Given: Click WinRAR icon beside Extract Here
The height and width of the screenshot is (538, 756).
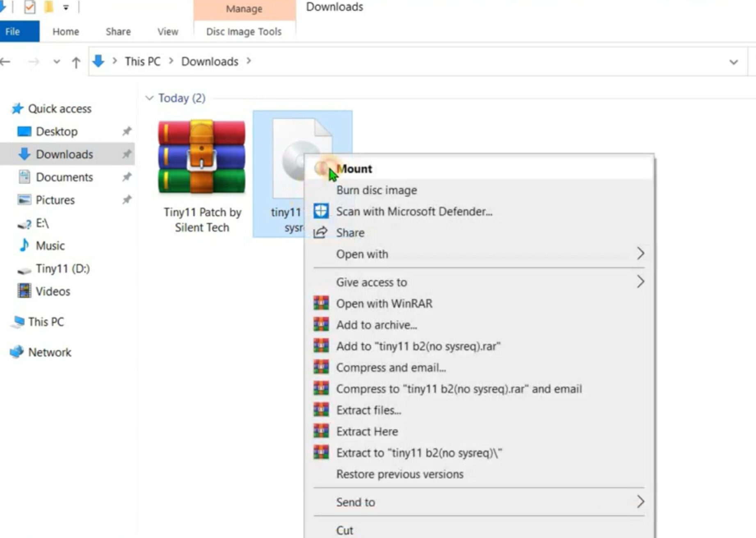Looking at the screenshot, I should 321,431.
